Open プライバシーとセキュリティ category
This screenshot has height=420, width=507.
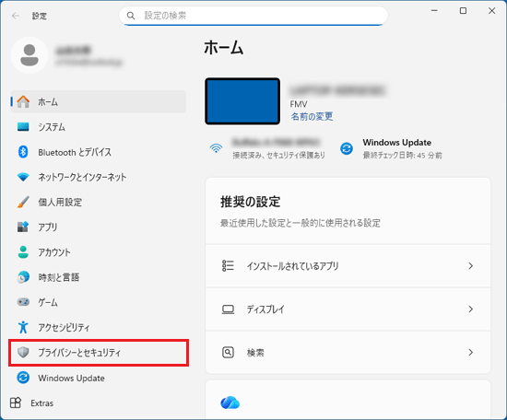tap(99, 353)
